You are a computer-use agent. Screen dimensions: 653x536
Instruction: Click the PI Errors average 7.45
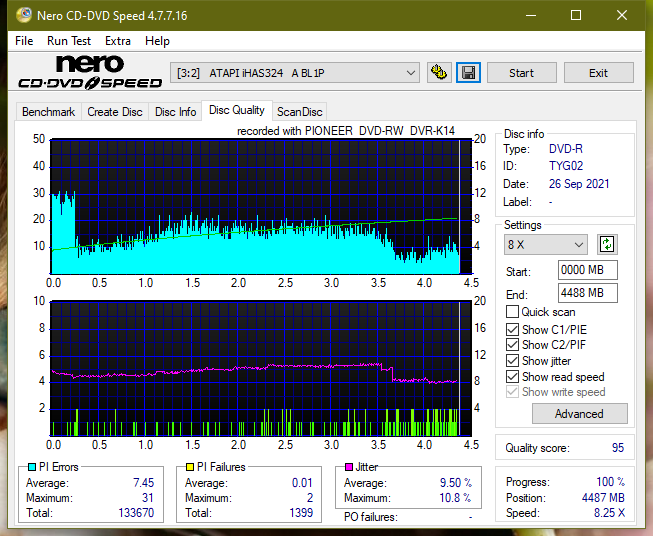click(144, 483)
